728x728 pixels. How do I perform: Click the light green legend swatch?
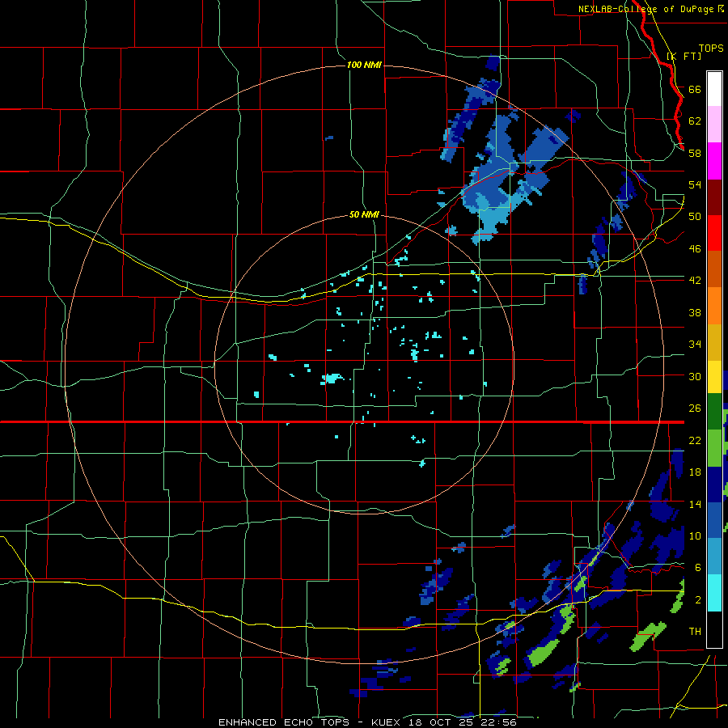pyautogui.click(x=714, y=448)
